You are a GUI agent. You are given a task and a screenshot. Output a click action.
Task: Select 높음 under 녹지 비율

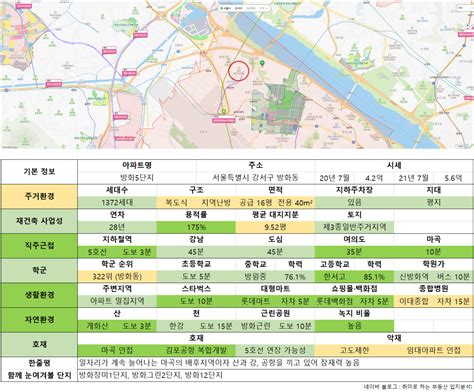point(354,326)
